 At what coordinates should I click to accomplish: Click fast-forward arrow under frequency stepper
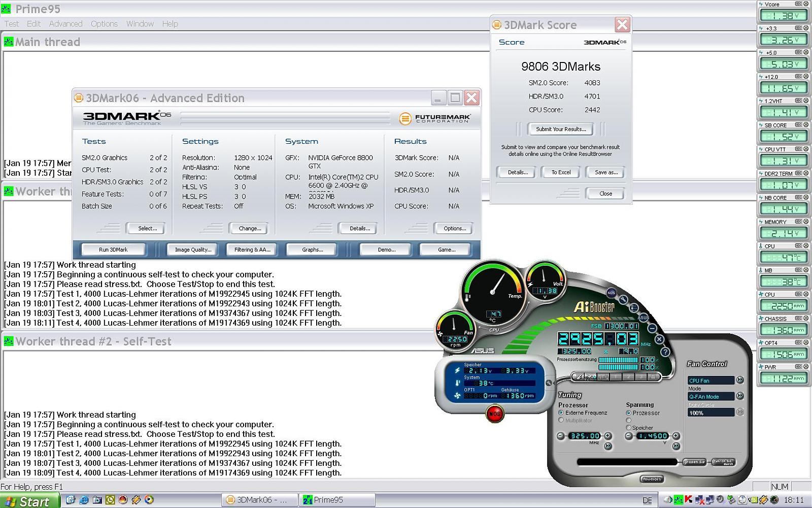608,446
